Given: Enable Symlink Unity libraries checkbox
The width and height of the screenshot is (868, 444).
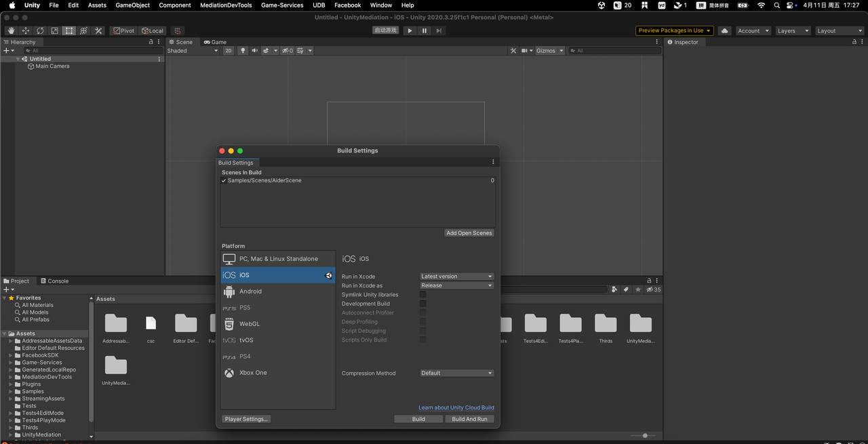Looking at the screenshot, I should coord(422,295).
